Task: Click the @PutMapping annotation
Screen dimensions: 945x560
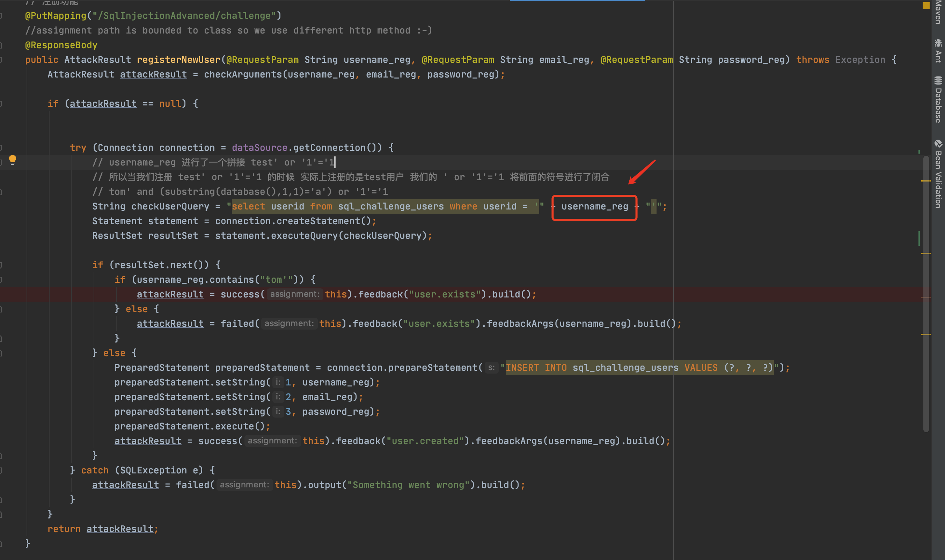Action: point(56,15)
